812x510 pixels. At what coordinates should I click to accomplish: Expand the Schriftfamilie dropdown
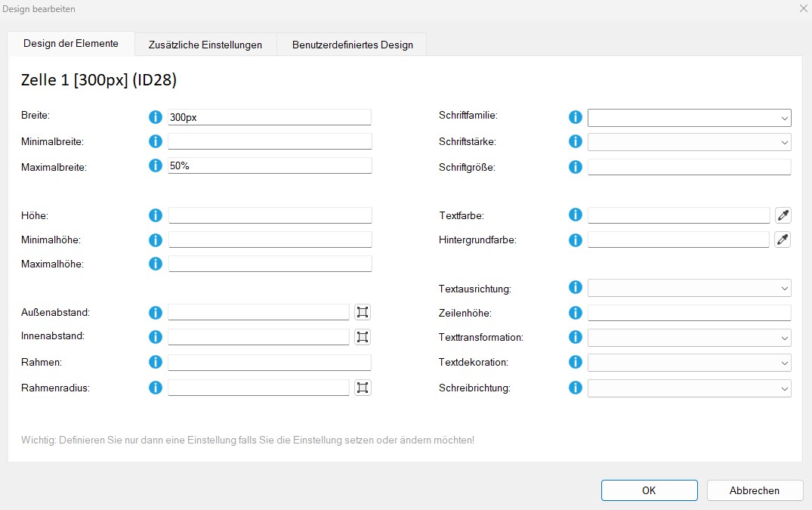click(689, 118)
